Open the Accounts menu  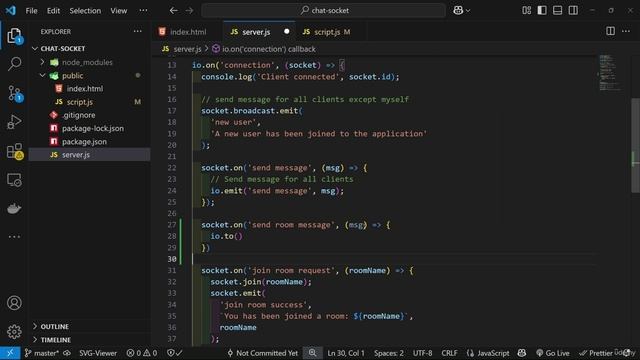(x=14, y=303)
